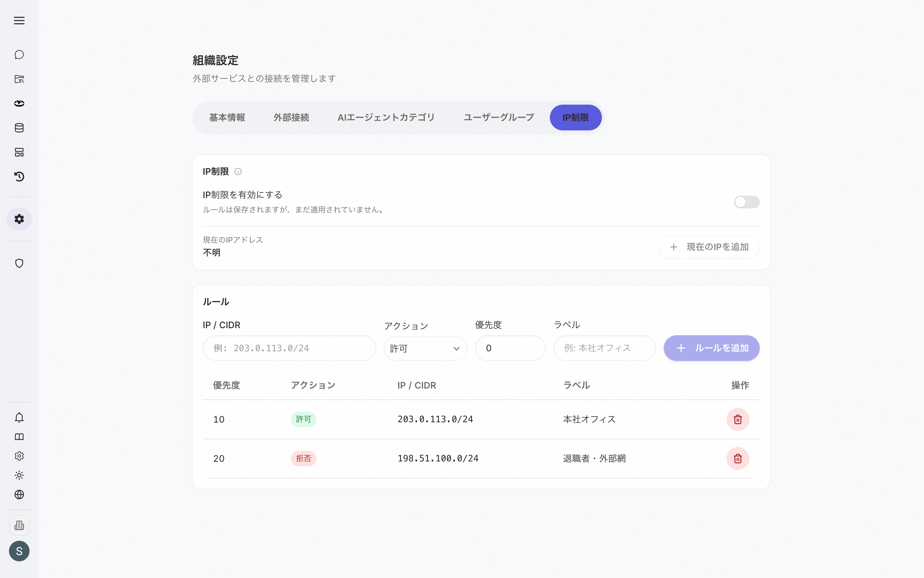Open the globe language icon
Screen dimensions: 924x578
pyautogui.click(x=19, y=495)
